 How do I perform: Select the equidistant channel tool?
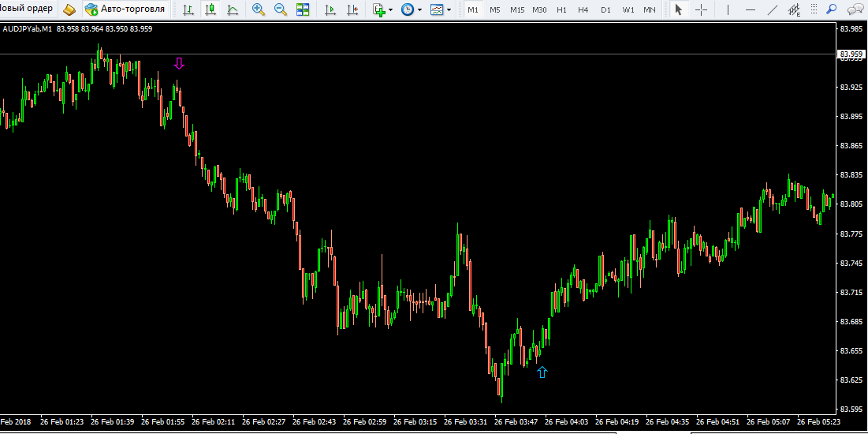click(x=795, y=9)
